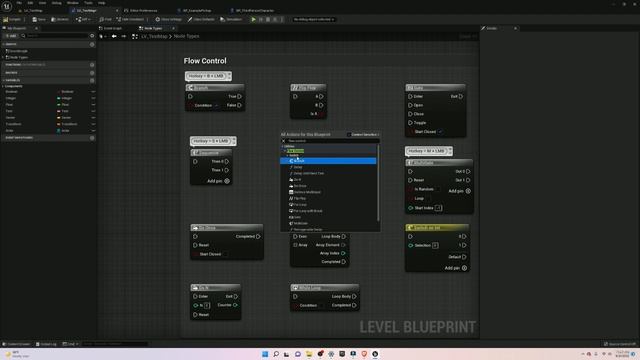Add a new graph with the Graphs plus icon
This screenshot has height=360, width=640.
(92, 44)
